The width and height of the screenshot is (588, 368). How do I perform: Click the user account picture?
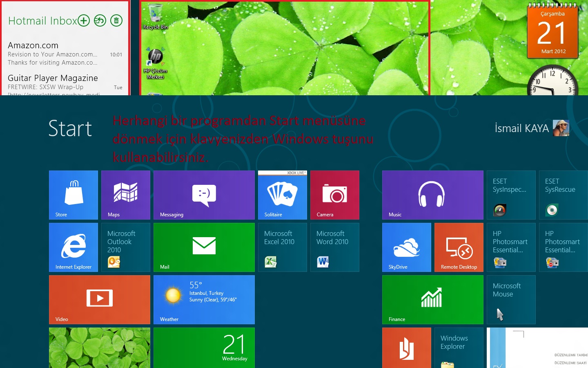tap(561, 128)
